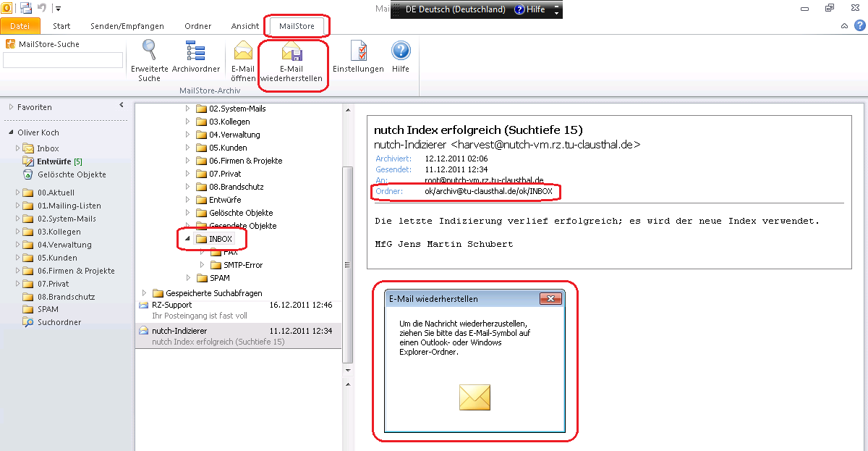
Task: Expand 01.Mailing-Listen in the navigation pane
Action: tap(17, 206)
